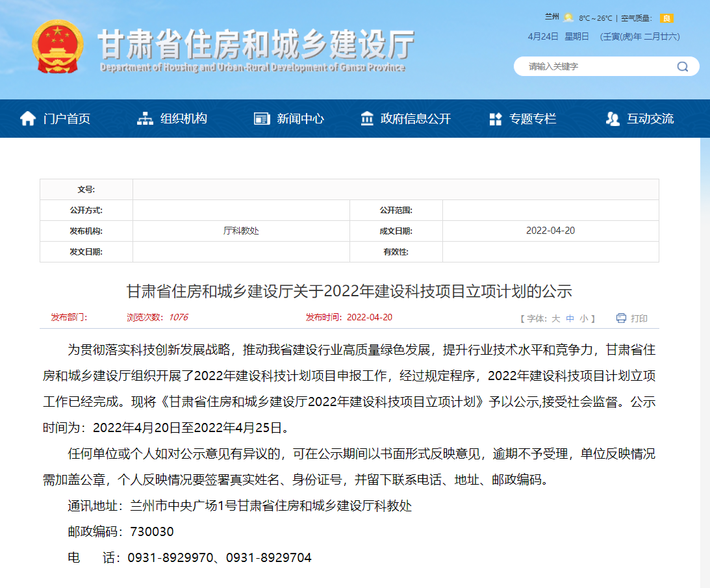Click the search magnifier icon
Screen dimensions: 710x588
[x=682, y=66]
